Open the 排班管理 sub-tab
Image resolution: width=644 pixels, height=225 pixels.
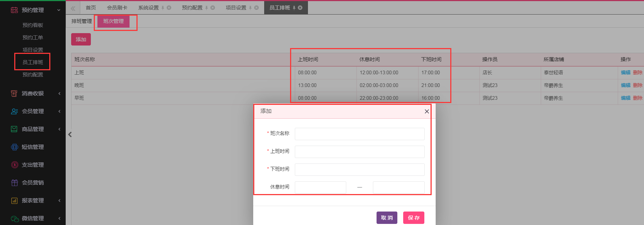pos(82,21)
